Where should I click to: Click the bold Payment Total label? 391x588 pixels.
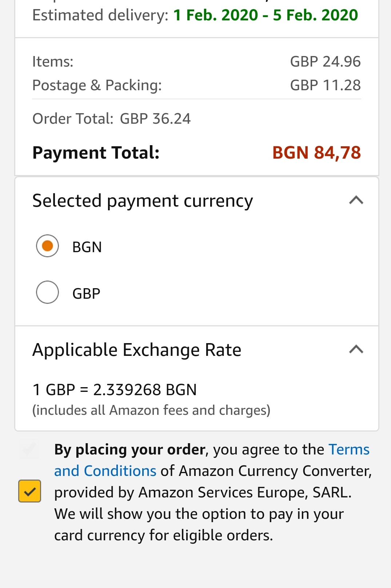pos(96,152)
